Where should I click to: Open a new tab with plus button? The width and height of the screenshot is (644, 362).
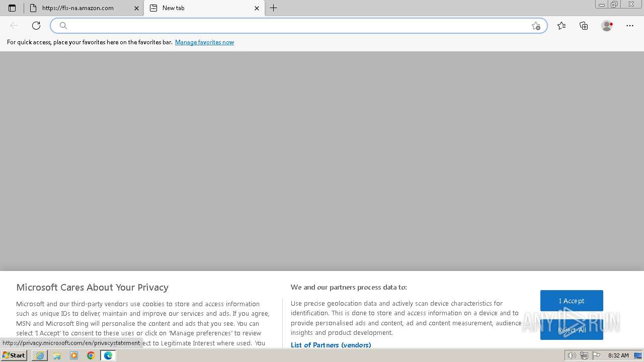pyautogui.click(x=274, y=8)
